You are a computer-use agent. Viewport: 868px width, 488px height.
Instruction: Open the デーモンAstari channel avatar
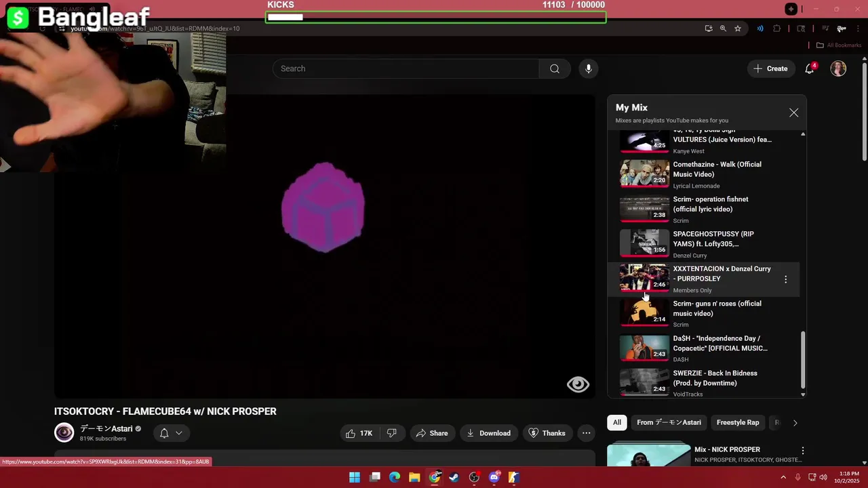click(64, 432)
